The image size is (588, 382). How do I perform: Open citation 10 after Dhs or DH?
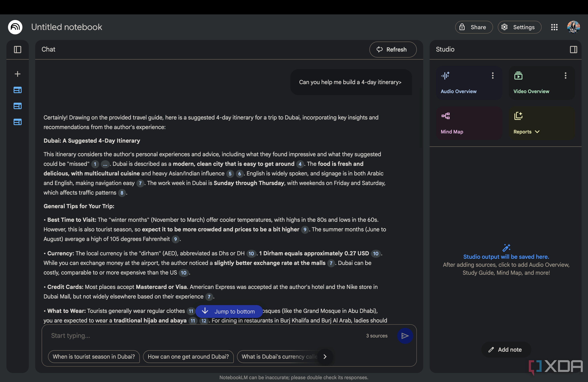click(x=251, y=254)
